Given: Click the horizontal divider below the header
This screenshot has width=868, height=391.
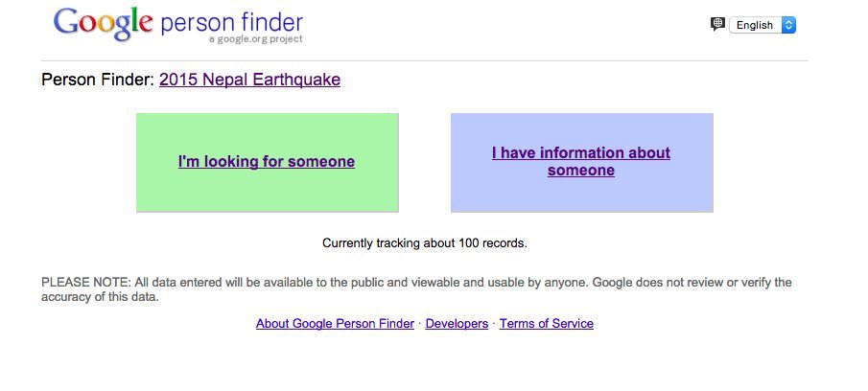Looking at the screenshot, I should 425,60.
